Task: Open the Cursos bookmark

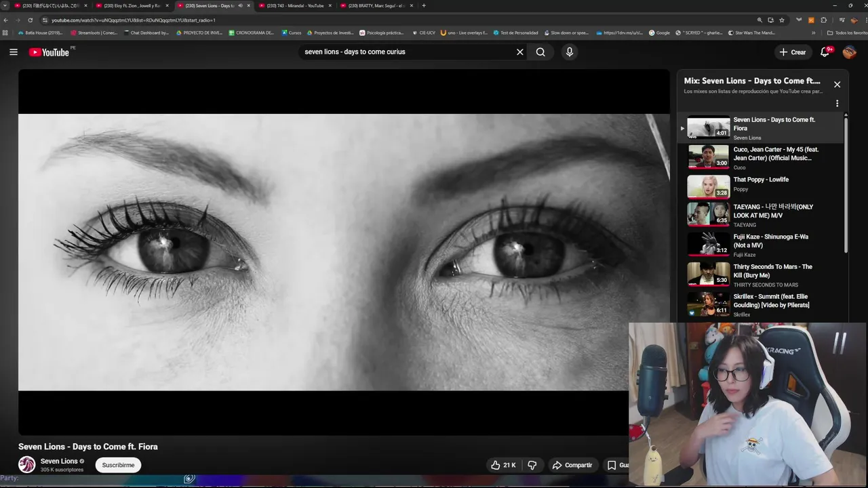Action: click(291, 33)
